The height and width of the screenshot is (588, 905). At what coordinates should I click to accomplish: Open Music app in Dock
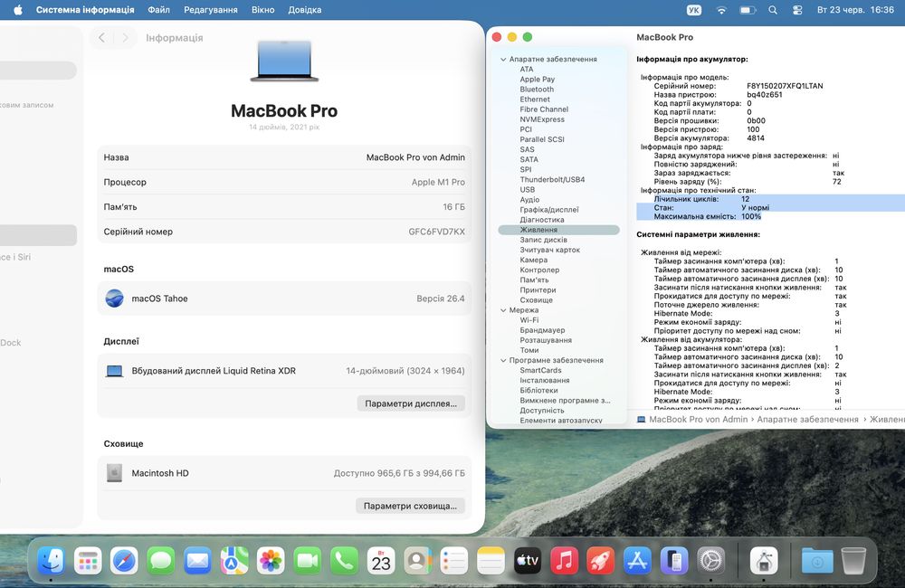click(564, 560)
